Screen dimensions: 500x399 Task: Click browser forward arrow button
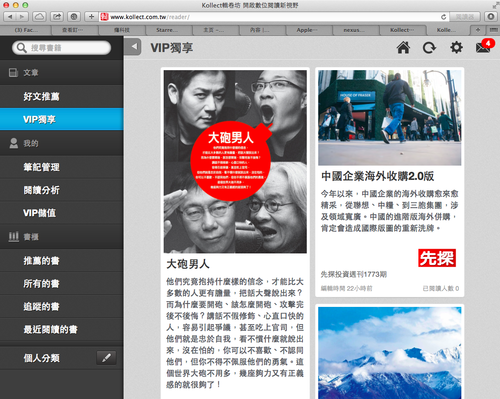22,17
